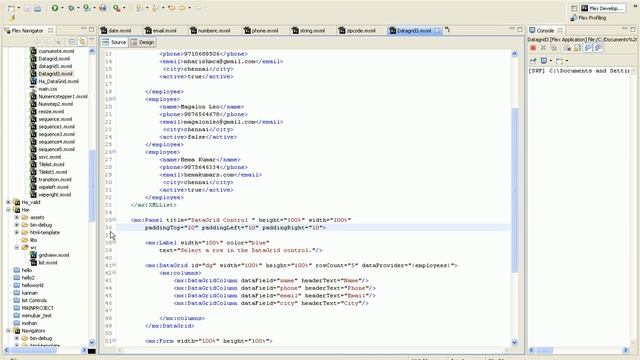
Task: Run the application with green play icon
Action: (x=55, y=8)
